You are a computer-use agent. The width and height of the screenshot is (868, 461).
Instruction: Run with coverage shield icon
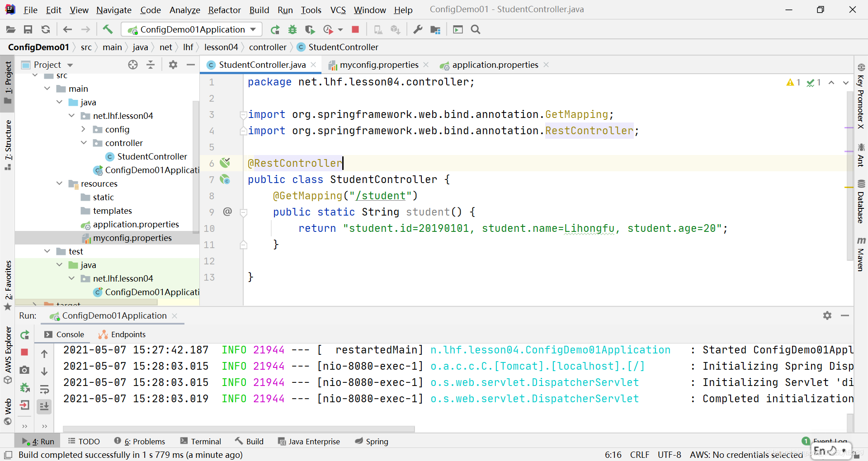(x=310, y=30)
